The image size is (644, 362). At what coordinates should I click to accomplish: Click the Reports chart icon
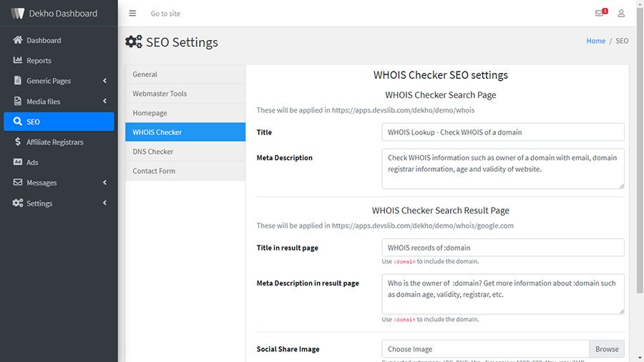pos(18,61)
